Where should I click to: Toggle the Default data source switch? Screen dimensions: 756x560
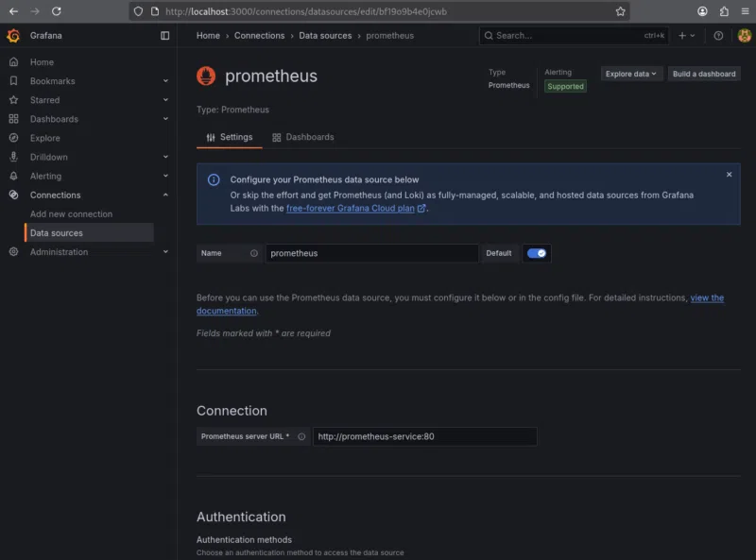537,253
